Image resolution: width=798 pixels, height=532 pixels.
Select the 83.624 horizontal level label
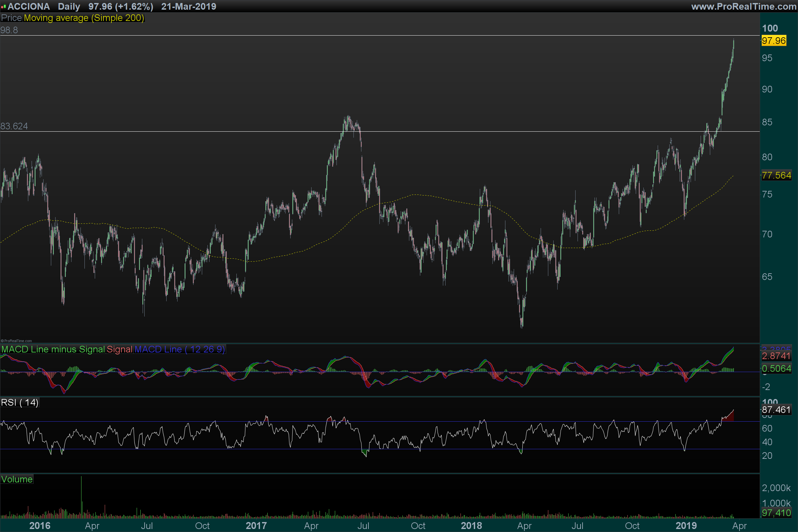point(14,126)
